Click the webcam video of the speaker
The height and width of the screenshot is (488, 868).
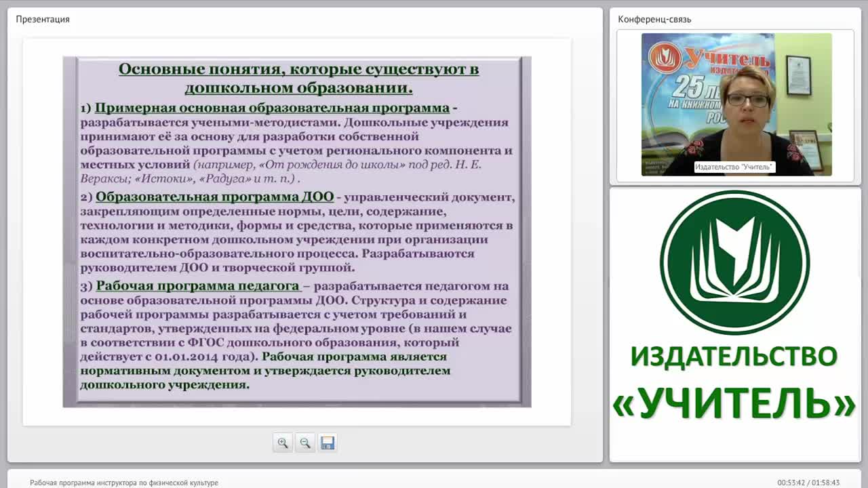pyautogui.click(x=736, y=104)
